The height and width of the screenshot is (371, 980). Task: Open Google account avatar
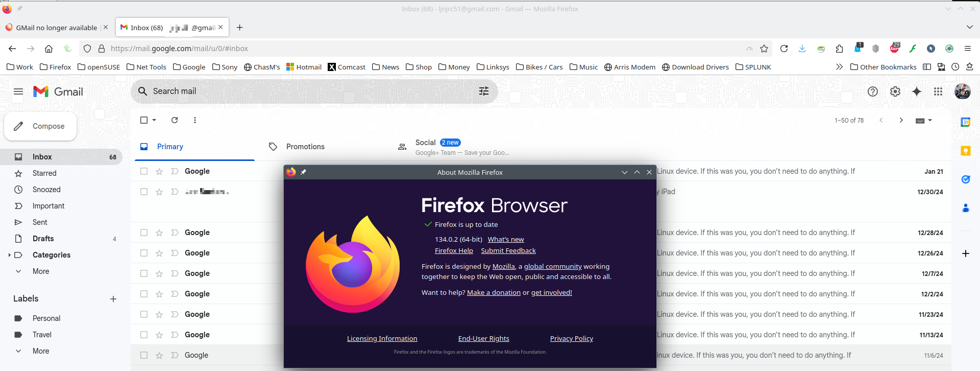pyautogui.click(x=963, y=91)
